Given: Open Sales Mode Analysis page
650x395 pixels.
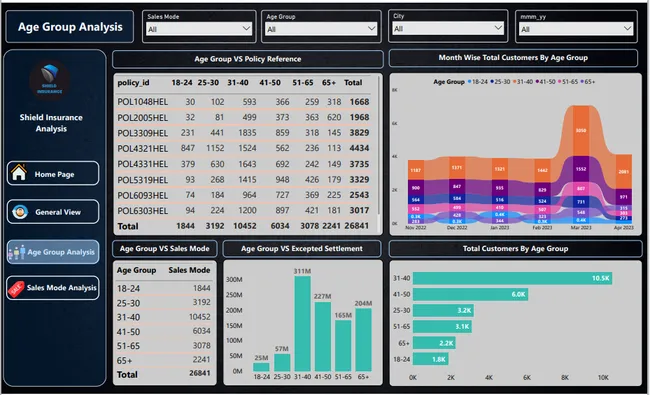Looking at the screenshot, I should click(53, 288).
